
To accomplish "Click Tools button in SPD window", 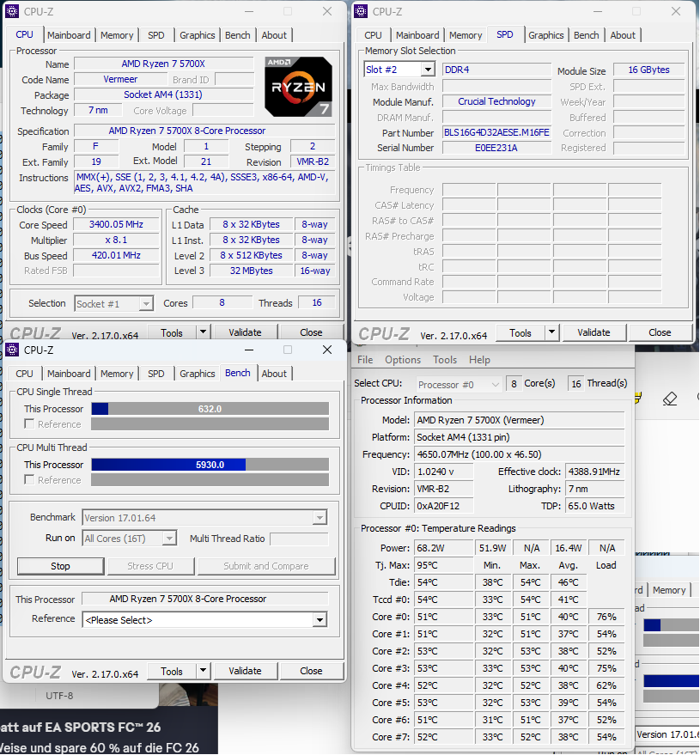I will click(520, 332).
